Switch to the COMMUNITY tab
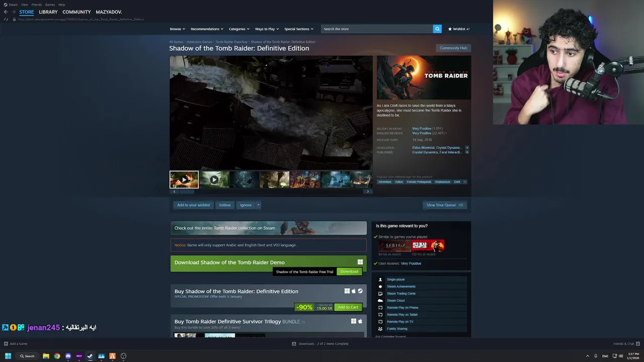 76,12
